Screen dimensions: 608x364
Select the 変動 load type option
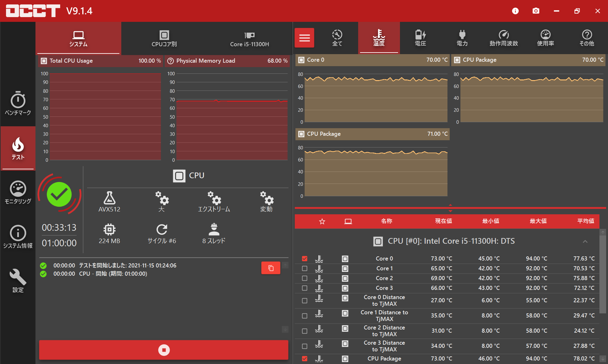coord(266,202)
